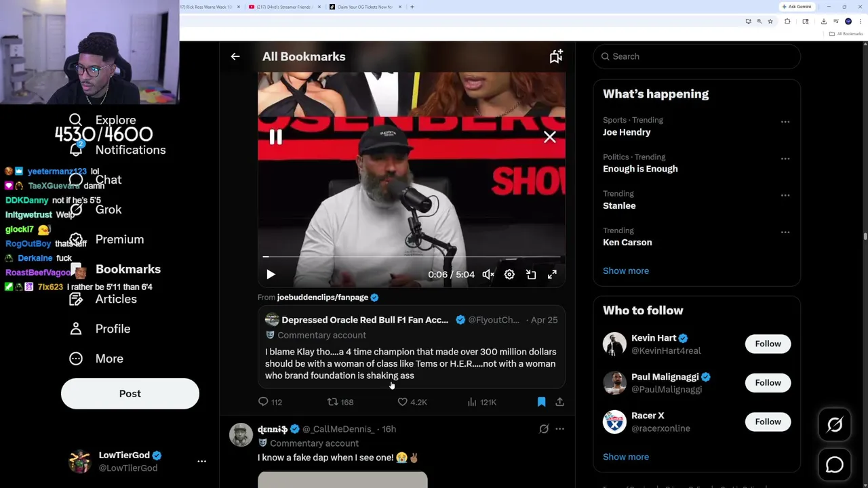868x488 pixels.
Task: Remove bookmark from the tweet
Action: (x=541, y=402)
